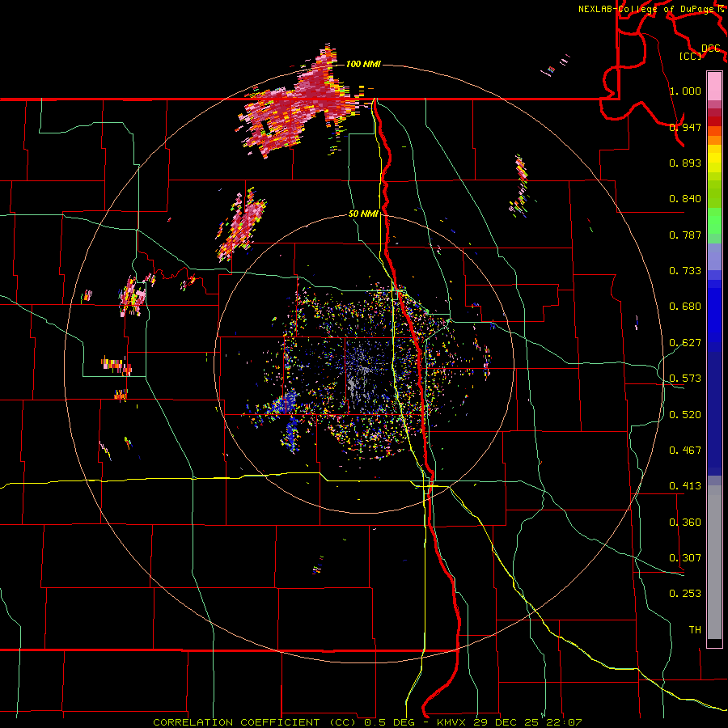Click the [CC] units label
This screenshot has width=728, height=728.
[x=691, y=56]
